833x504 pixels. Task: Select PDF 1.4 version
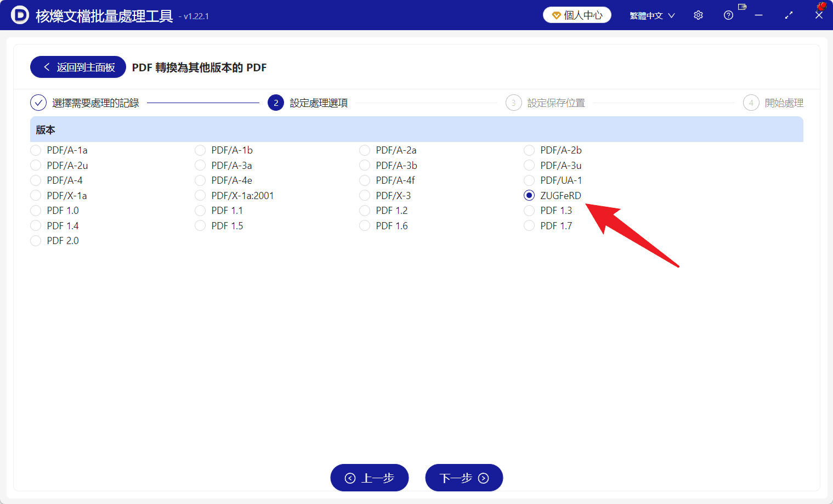click(x=36, y=225)
